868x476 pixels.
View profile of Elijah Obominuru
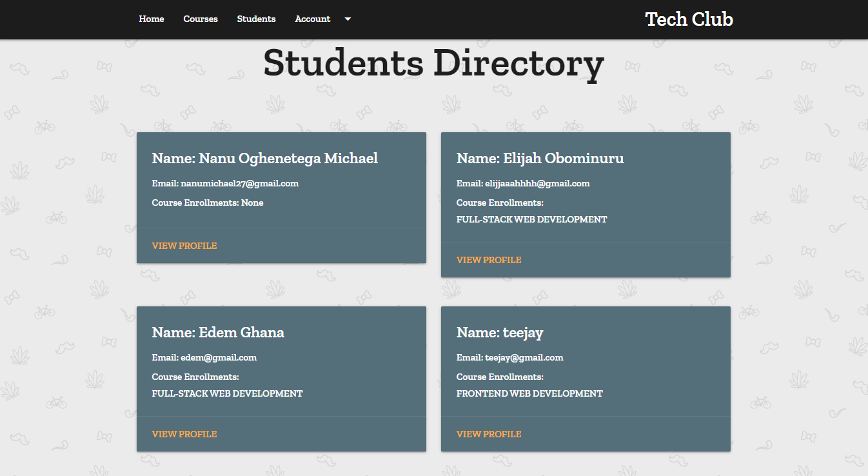click(489, 260)
